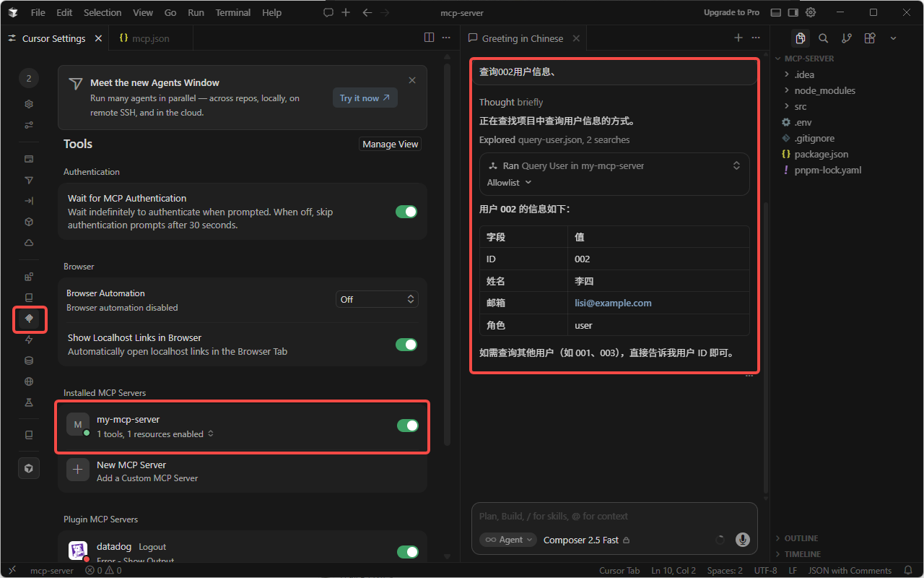
Task: Open the chevron dropdown beside Extensions icon
Action: (893, 38)
